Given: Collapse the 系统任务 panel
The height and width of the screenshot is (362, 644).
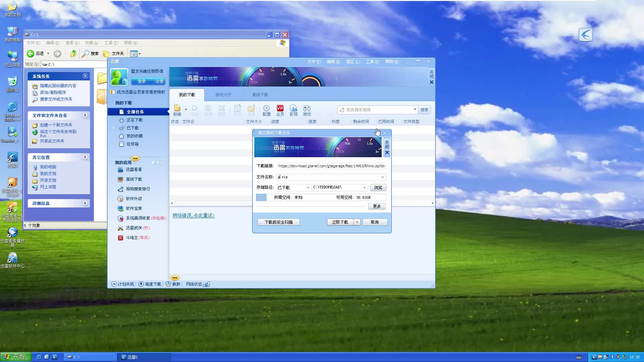Looking at the screenshot, I should click(x=85, y=76).
